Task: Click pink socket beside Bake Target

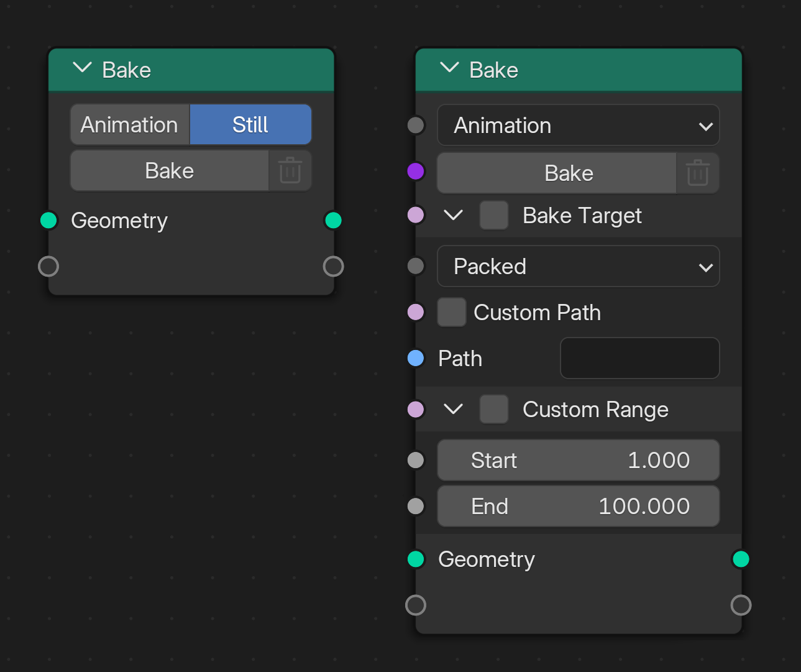Action: click(x=416, y=215)
